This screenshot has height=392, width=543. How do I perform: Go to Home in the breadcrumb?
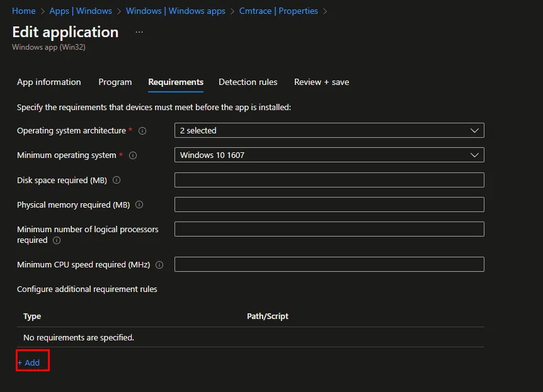point(23,11)
